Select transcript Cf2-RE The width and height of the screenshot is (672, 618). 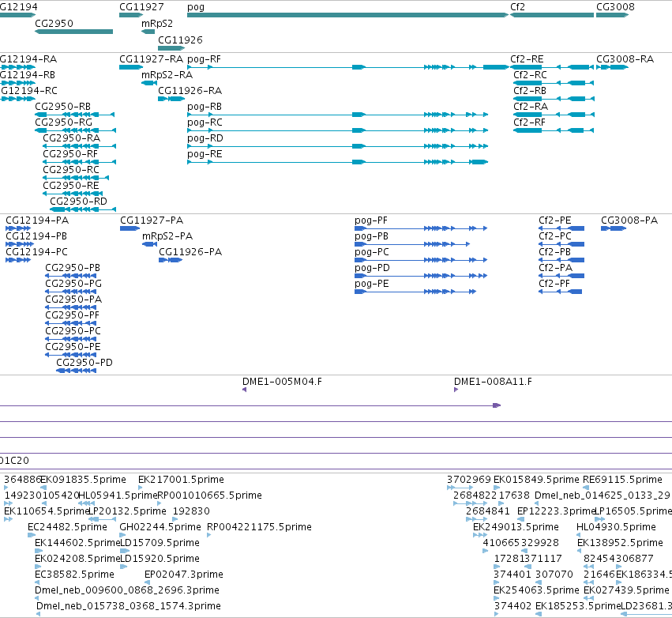[x=552, y=67]
